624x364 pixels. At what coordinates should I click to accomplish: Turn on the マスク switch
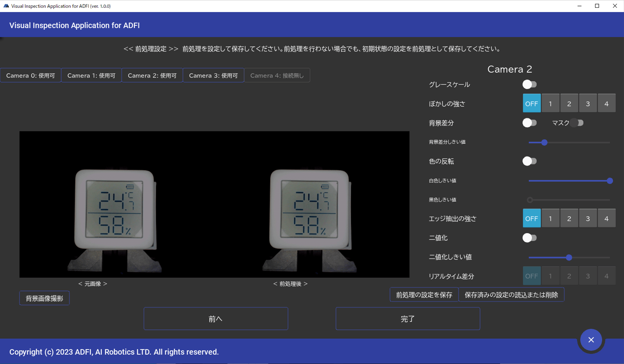(x=577, y=123)
